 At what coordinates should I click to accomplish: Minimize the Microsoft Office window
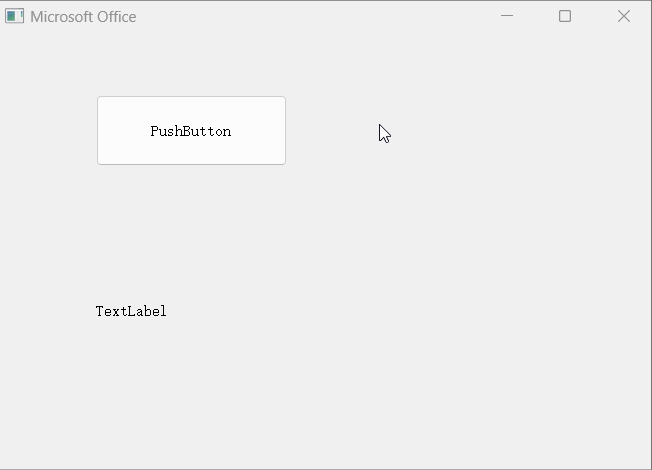pyautogui.click(x=507, y=16)
